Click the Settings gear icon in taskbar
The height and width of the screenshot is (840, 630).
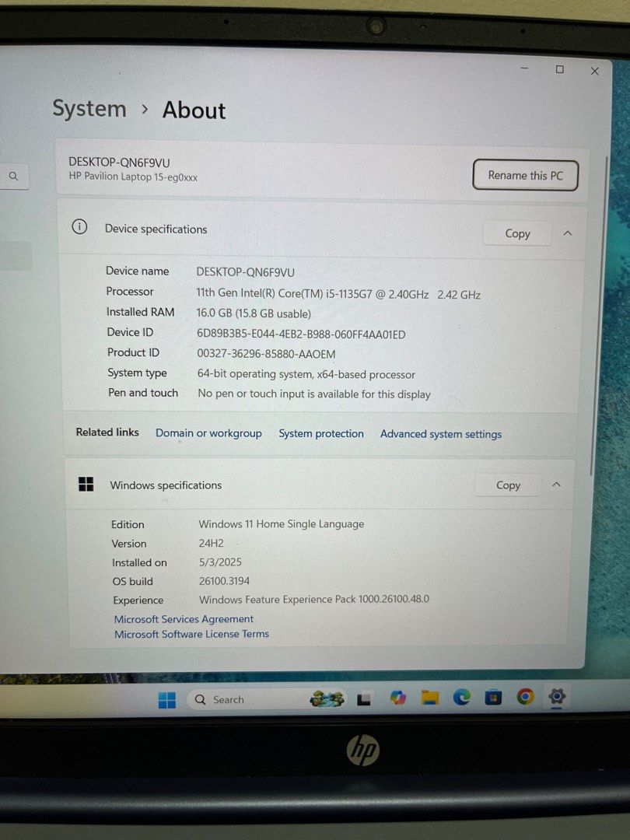tap(557, 698)
